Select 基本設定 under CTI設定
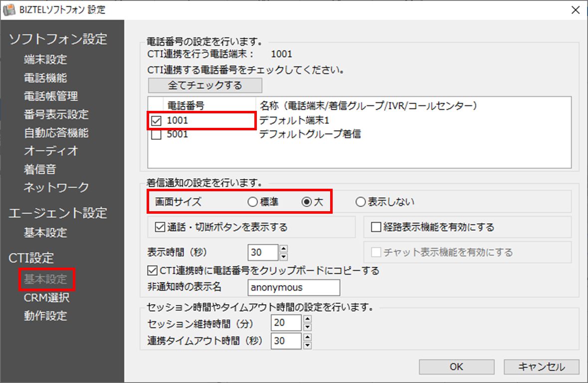The image size is (588, 383). [45, 279]
